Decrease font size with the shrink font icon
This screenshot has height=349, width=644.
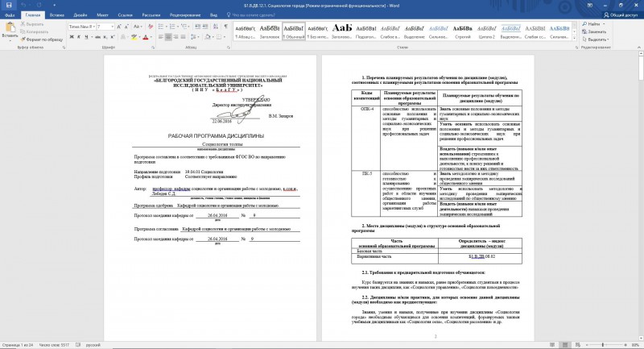coord(126,27)
